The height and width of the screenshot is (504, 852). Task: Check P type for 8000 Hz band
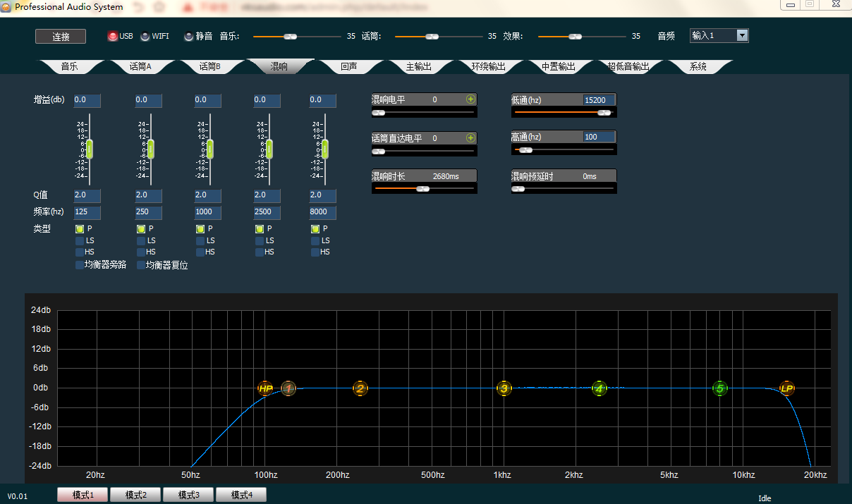point(315,229)
